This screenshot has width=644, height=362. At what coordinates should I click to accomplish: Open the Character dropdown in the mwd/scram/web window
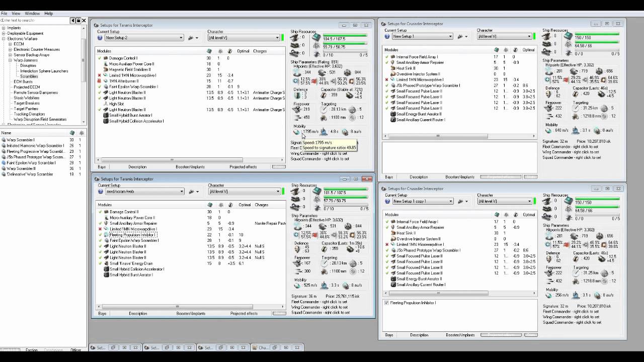pyautogui.click(x=244, y=192)
